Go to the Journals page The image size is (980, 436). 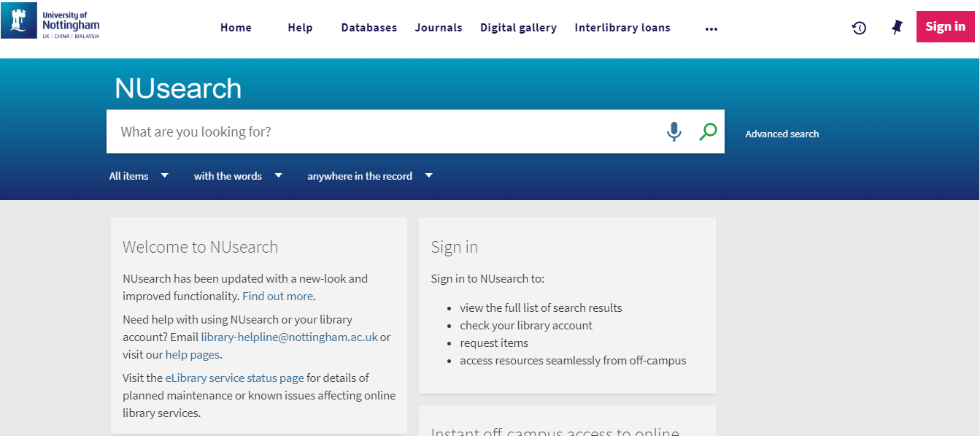(439, 28)
